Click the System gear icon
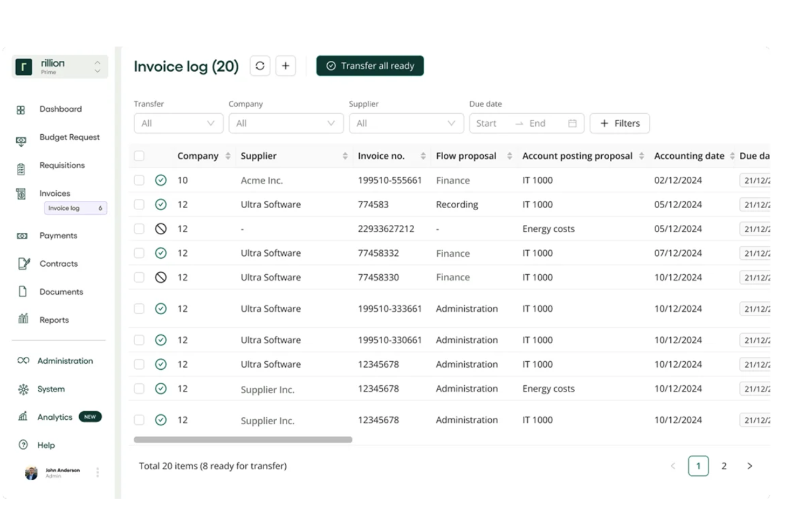798x532 pixels. [23, 389]
